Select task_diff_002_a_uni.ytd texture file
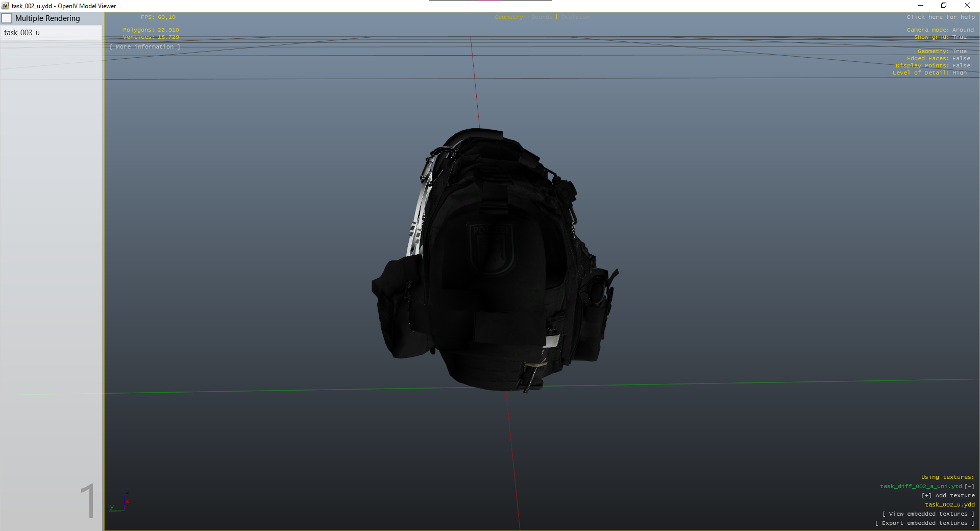Screen dimensions: 980x531 (x=920, y=487)
